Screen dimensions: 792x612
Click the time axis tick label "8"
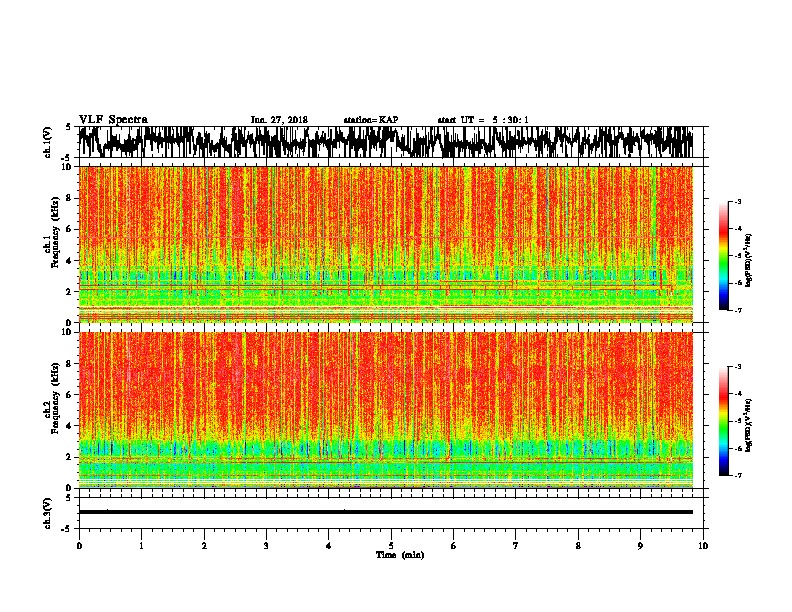[x=578, y=546]
